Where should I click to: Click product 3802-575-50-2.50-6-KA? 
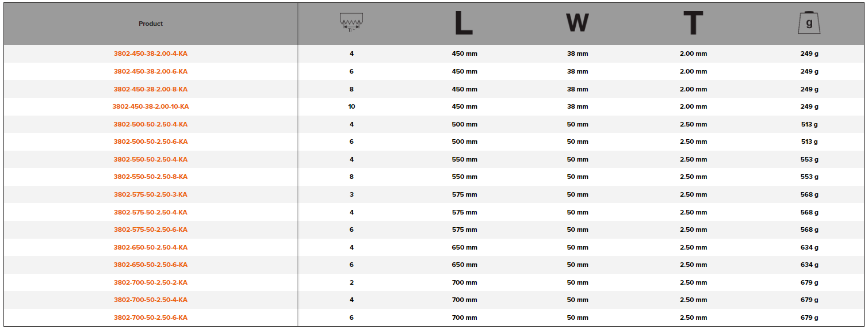pos(151,230)
